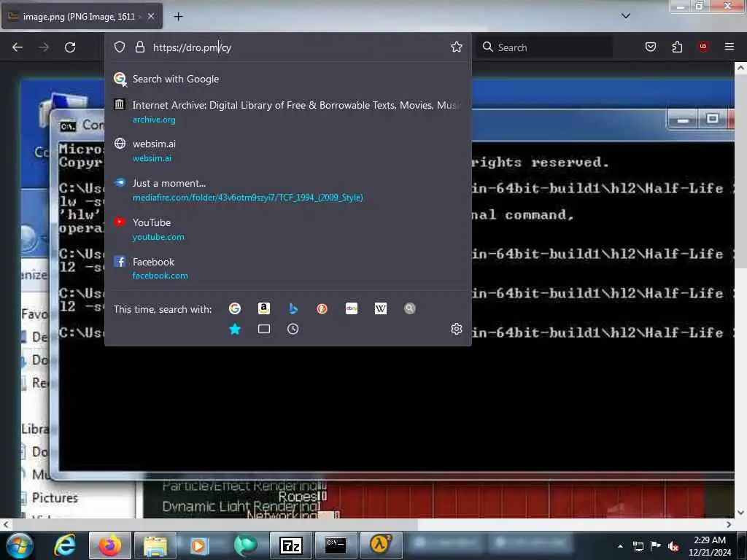
Task: Search this time with Google icon
Action: click(x=235, y=308)
